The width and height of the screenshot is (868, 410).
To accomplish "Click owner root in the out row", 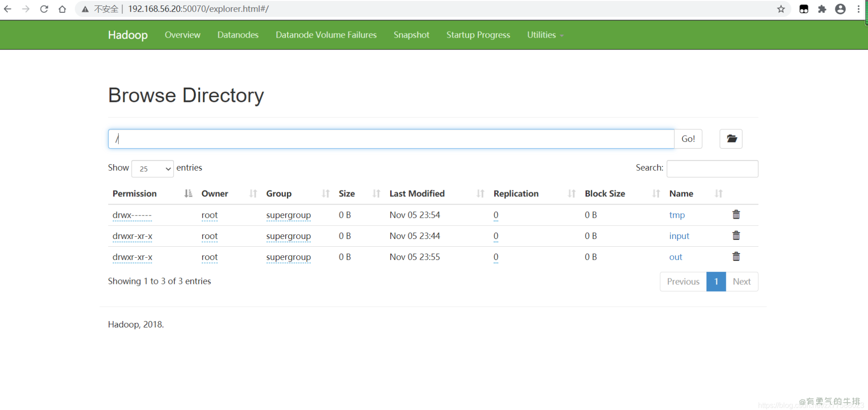I will pos(210,257).
